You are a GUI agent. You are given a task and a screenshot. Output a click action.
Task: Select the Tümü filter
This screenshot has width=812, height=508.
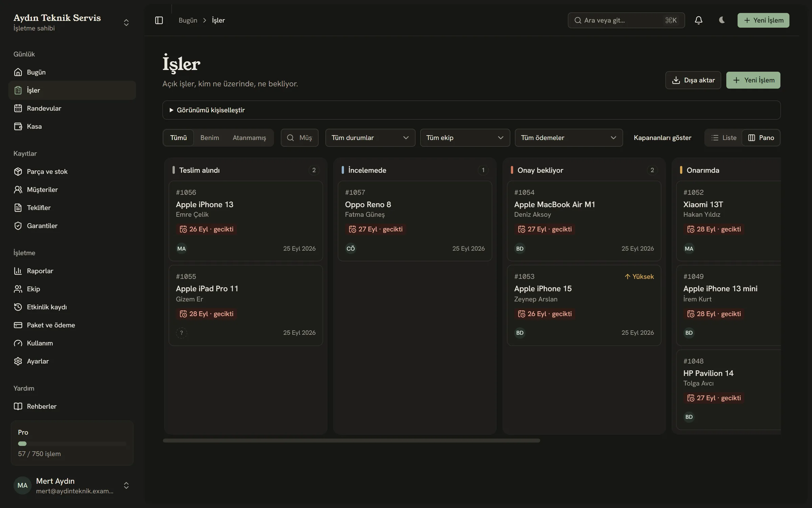click(x=178, y=137)
